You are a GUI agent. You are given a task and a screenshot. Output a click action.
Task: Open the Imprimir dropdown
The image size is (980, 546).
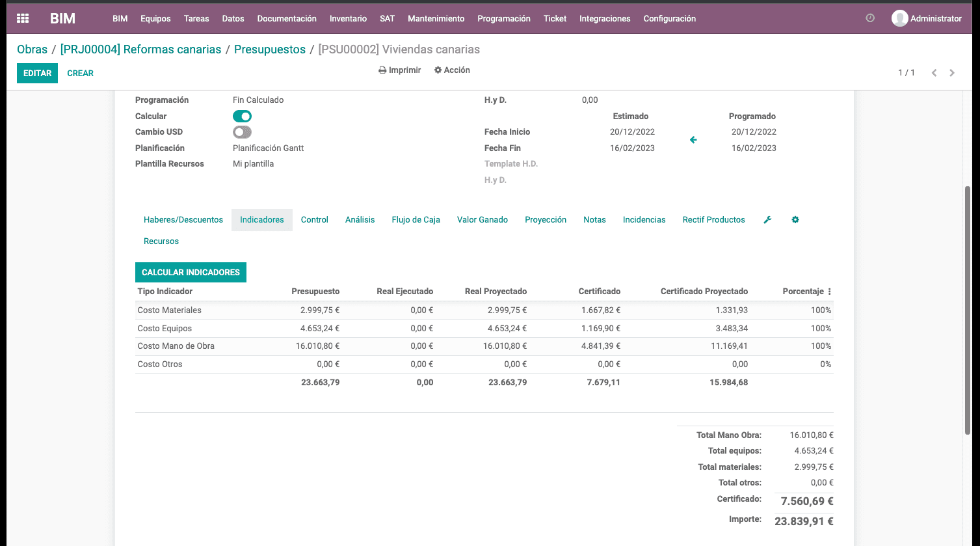coord(400,70)
